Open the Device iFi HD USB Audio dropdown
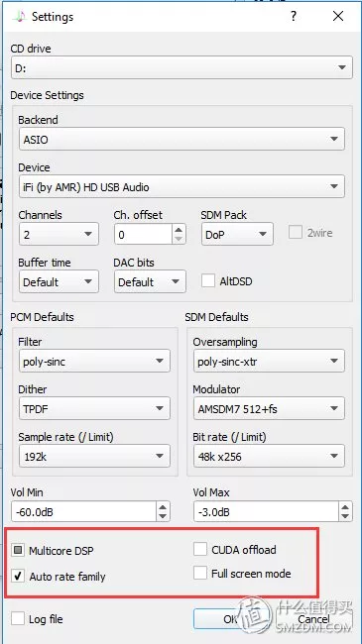This screenshot has width=362, height=644. pos(181,186)
